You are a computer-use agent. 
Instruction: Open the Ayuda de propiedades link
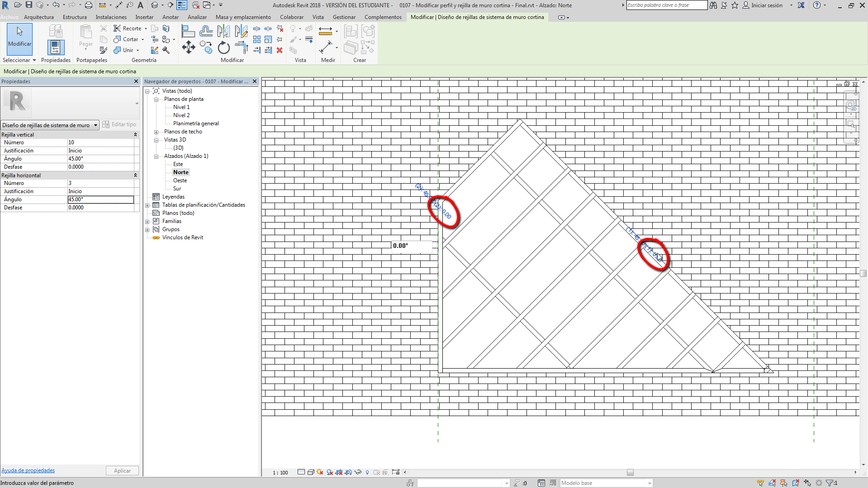click(x=28, y=470)
